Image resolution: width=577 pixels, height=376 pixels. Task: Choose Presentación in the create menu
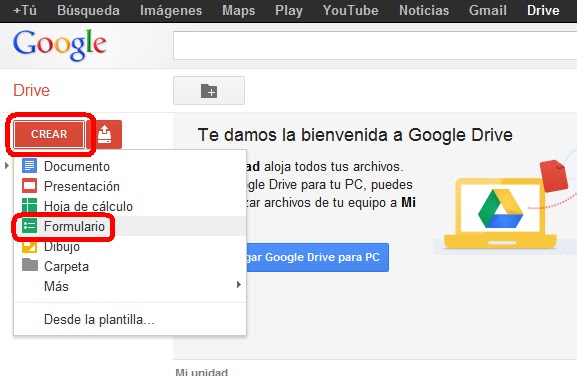(x=130, y=186)
